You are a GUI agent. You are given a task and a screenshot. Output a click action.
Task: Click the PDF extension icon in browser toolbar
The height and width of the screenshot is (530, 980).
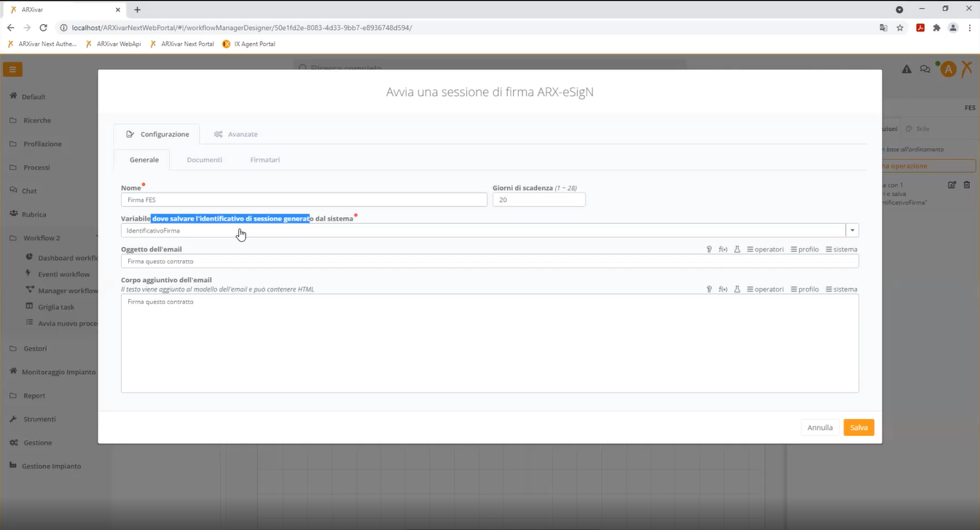920,28
